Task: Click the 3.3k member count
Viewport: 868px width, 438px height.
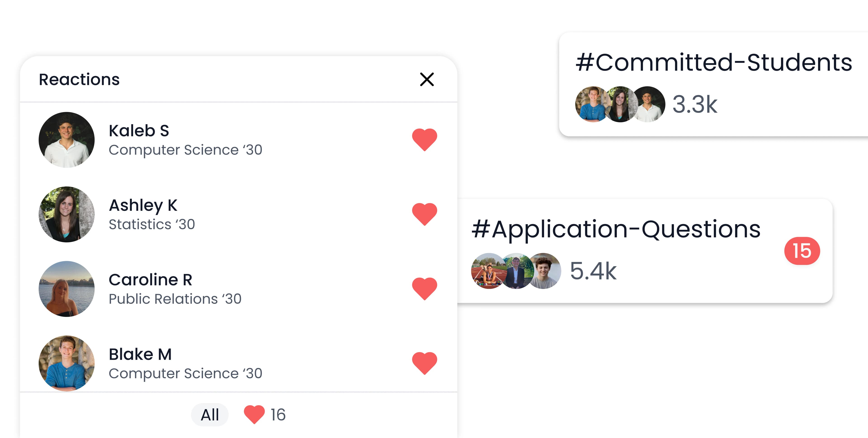Action: [695, 104]
